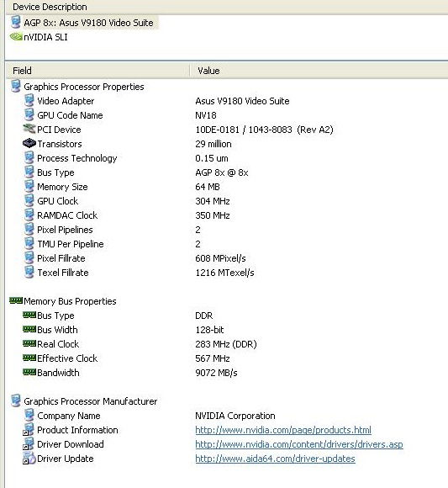Click the memory icon beside DDR Bus Type
Screen dimensions: 448x488
pos(29,315)
